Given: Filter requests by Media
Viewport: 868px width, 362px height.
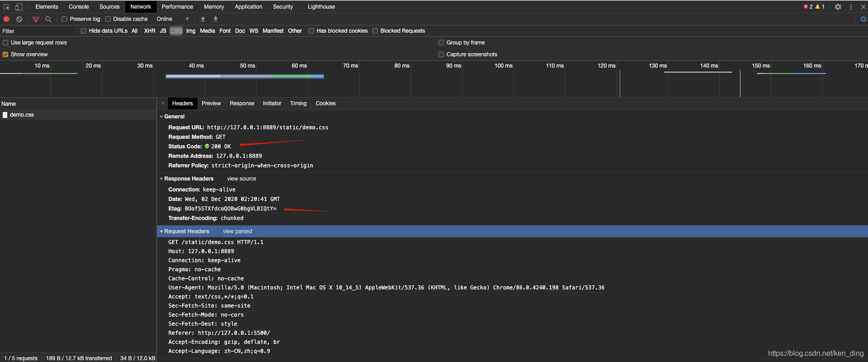Looking at the screenshot, I should (207, 31).
